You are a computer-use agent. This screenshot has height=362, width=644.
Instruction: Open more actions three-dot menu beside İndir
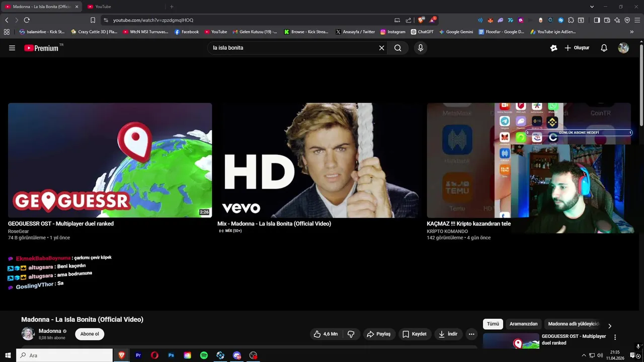(x=471, y=334)
